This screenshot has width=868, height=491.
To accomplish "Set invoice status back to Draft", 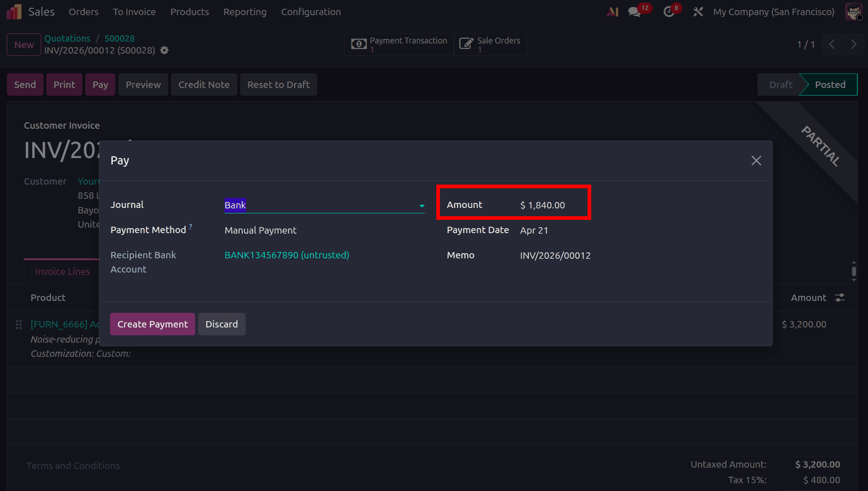I will coord(780,84).
